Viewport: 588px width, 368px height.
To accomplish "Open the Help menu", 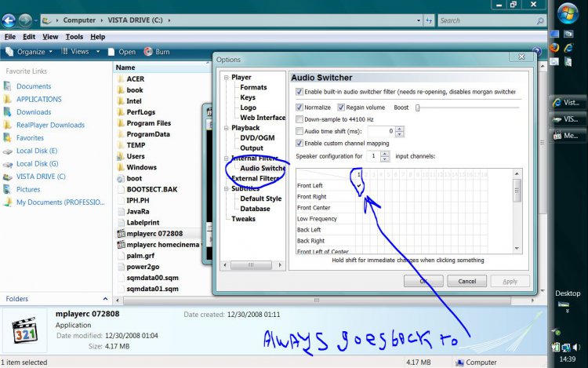I will coord(97,36).
